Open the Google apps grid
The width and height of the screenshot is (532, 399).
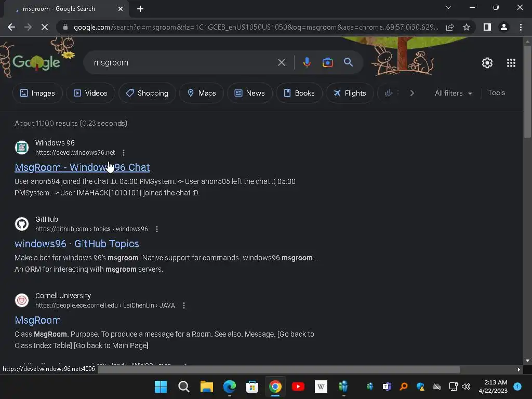(x=511, y=63)
